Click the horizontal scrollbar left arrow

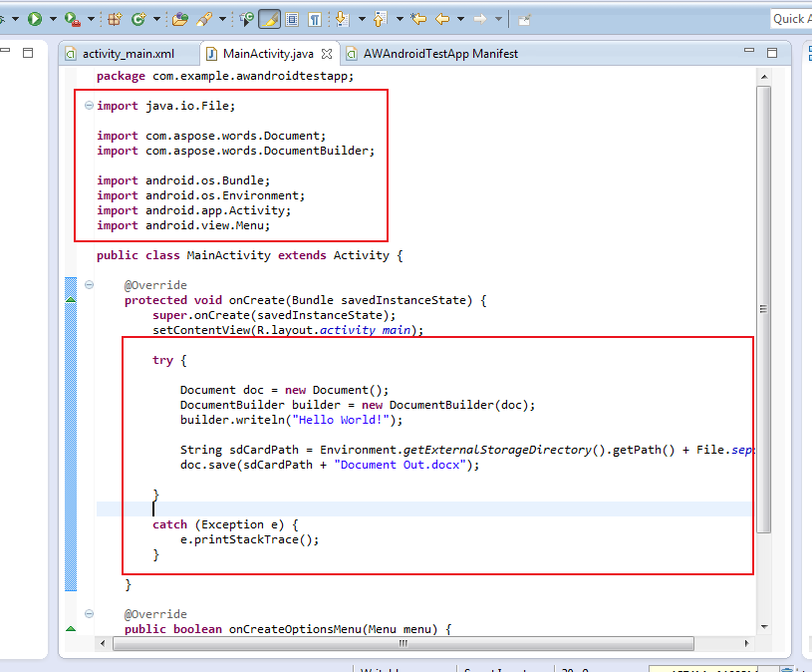pos(103,643)
